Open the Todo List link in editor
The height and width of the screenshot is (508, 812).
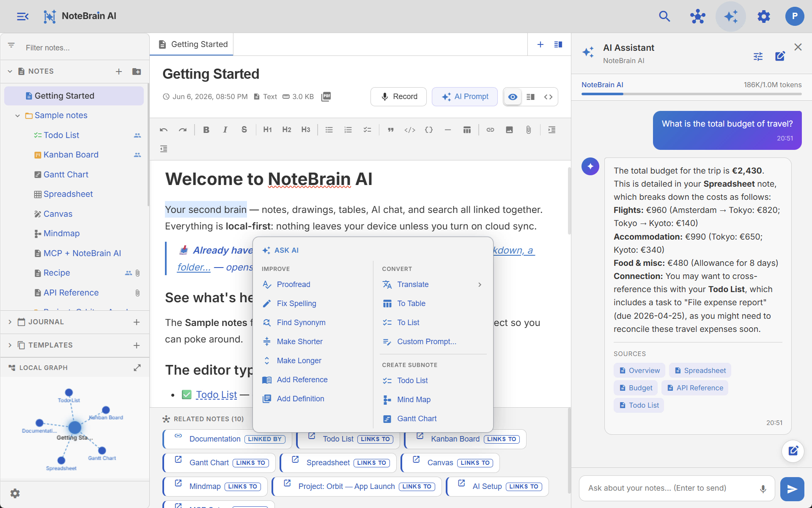216,395
